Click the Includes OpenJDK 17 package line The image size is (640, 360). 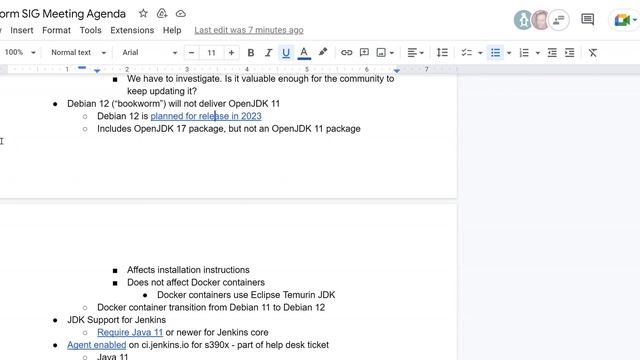229,129
